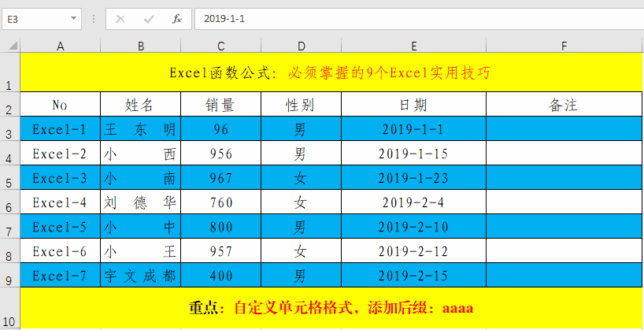Select row 5 header
Viewport: 644px width, 330px height.
point(10,177)
